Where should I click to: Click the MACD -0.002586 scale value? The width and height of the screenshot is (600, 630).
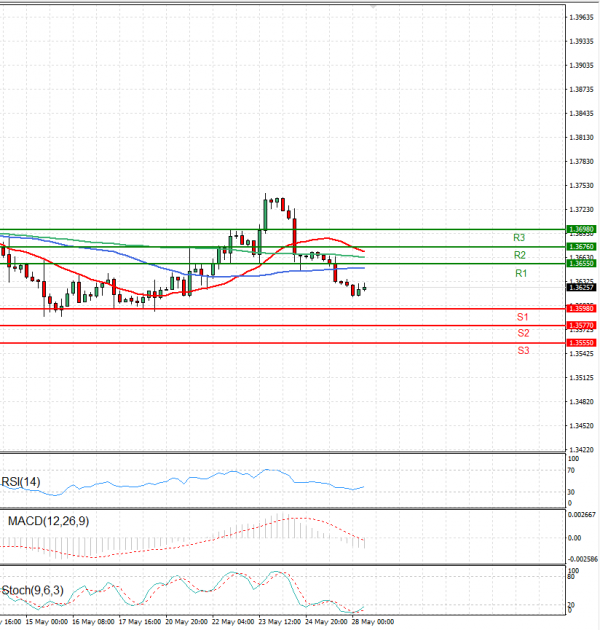point(583,559)
